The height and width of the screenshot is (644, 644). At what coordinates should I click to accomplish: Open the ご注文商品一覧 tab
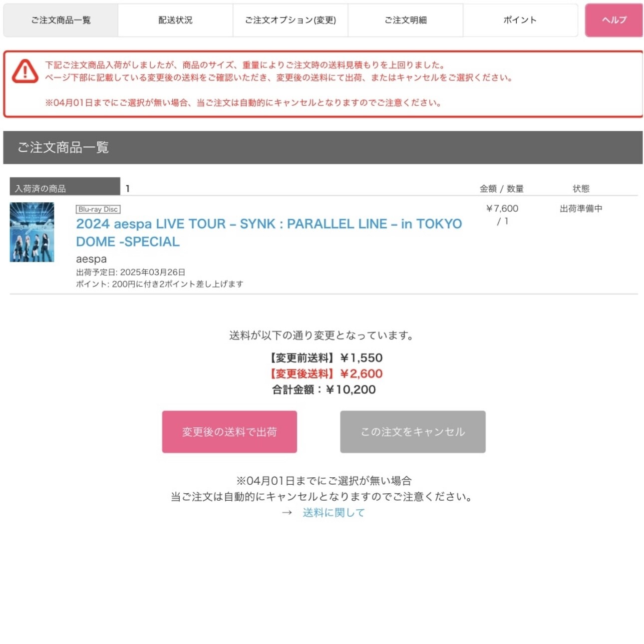[x=61, y=20]
